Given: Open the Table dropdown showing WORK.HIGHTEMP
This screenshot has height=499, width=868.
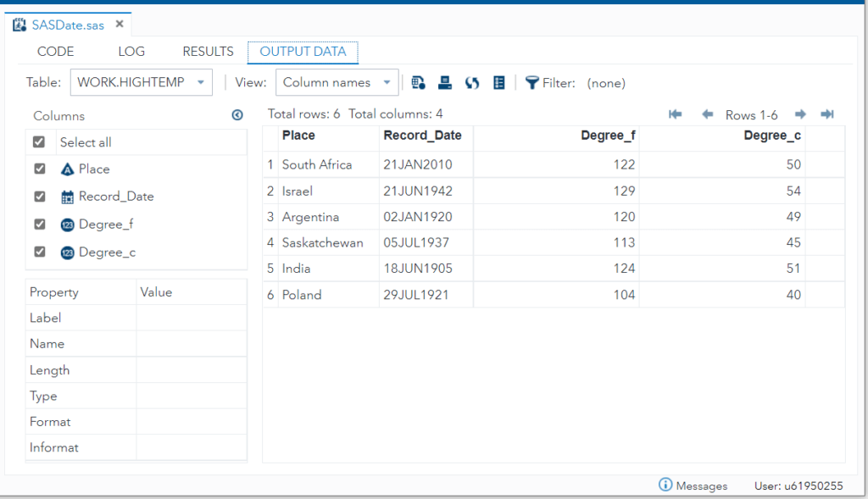Looking at the screenshot, I should 141,82.
